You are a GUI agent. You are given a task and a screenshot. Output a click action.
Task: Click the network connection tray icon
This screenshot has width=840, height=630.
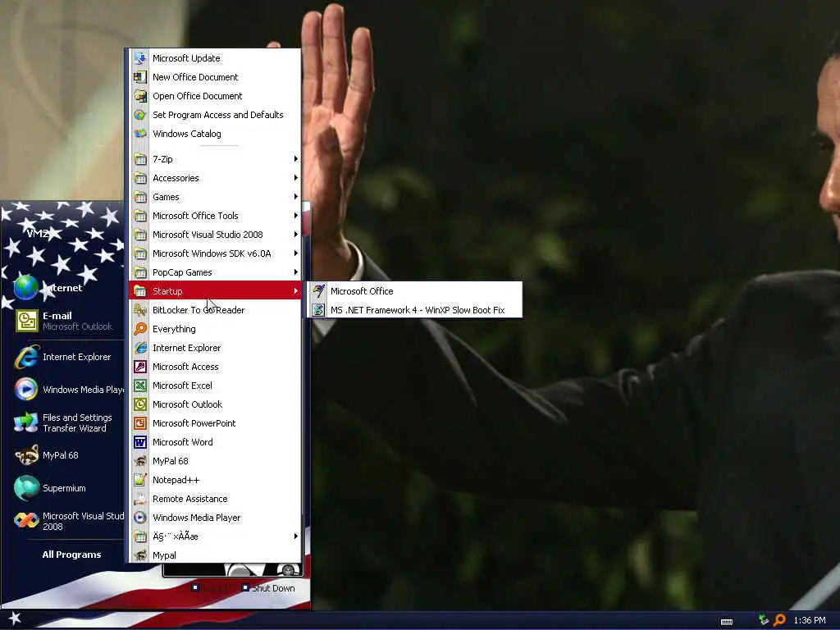[x=764, y=620]
